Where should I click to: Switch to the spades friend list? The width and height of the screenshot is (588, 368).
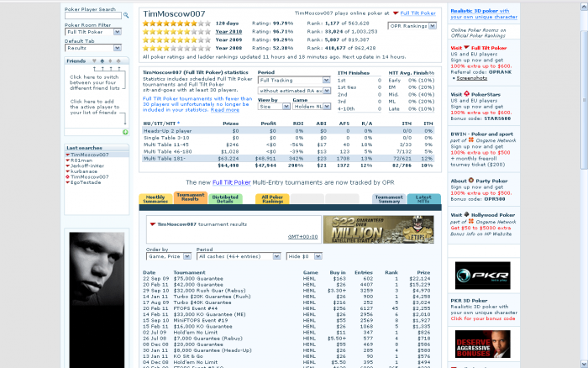click(x=102, y=60)
